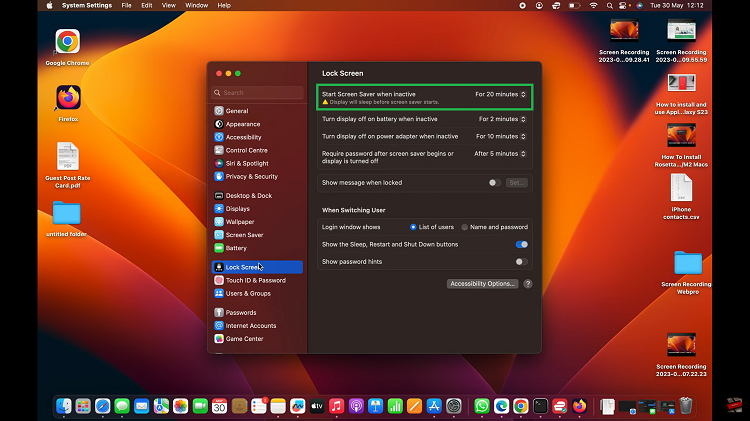The height and width of the screenshot is (421, 750).
Task: Disable Sleep, Restart and Shut Down buttons switch
Action: (521, 244)
